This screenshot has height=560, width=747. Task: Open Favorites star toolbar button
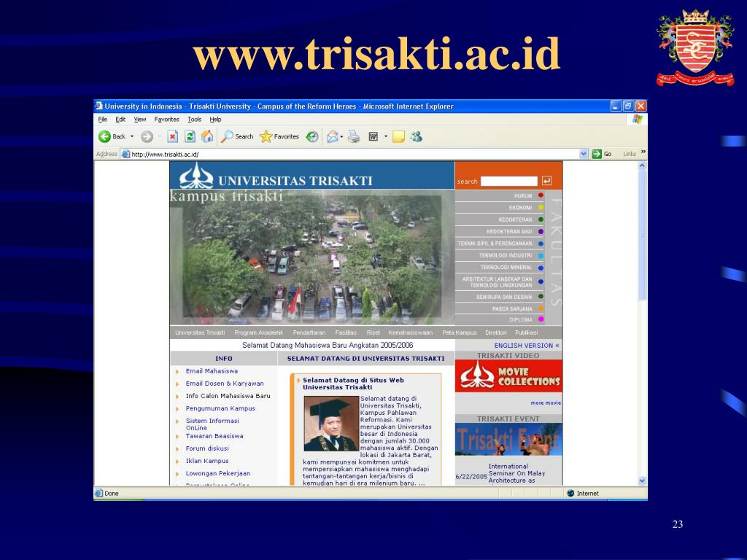click(279, 136)
